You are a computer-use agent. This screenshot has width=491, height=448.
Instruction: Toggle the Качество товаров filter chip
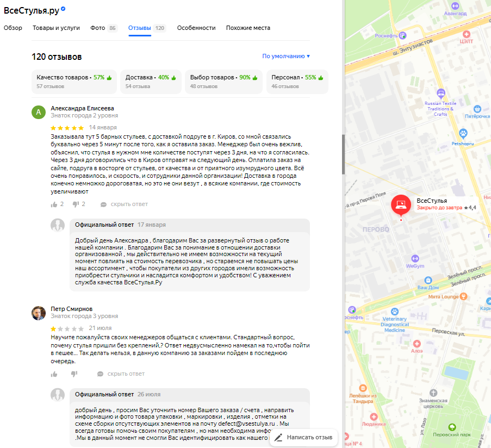click(74, 82)
